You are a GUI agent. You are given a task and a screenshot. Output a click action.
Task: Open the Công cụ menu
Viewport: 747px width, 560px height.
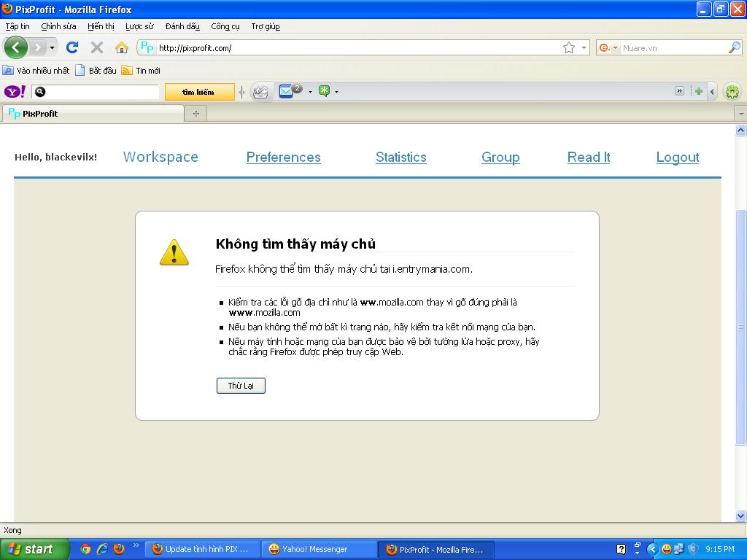point(225,26)
